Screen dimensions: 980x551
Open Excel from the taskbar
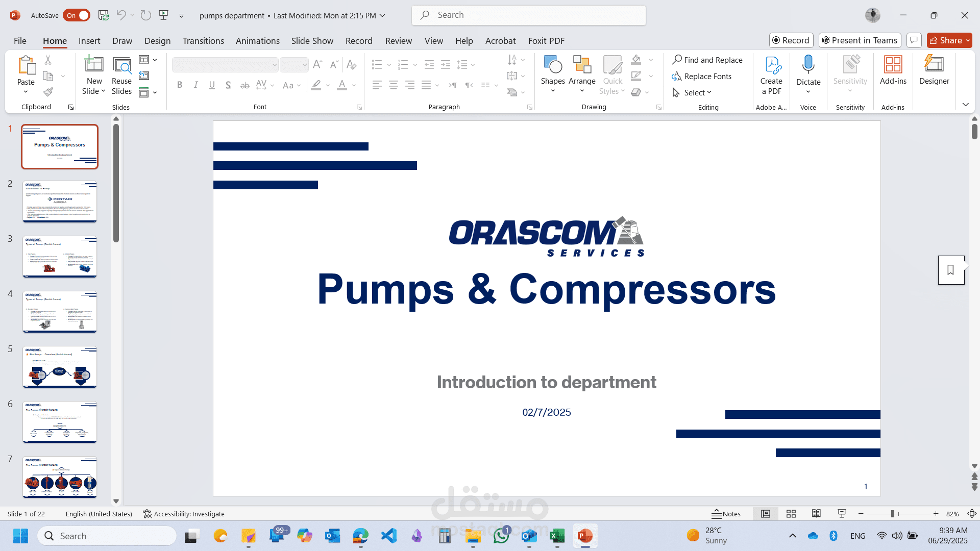pyautogui.click(x=557, y=536)
